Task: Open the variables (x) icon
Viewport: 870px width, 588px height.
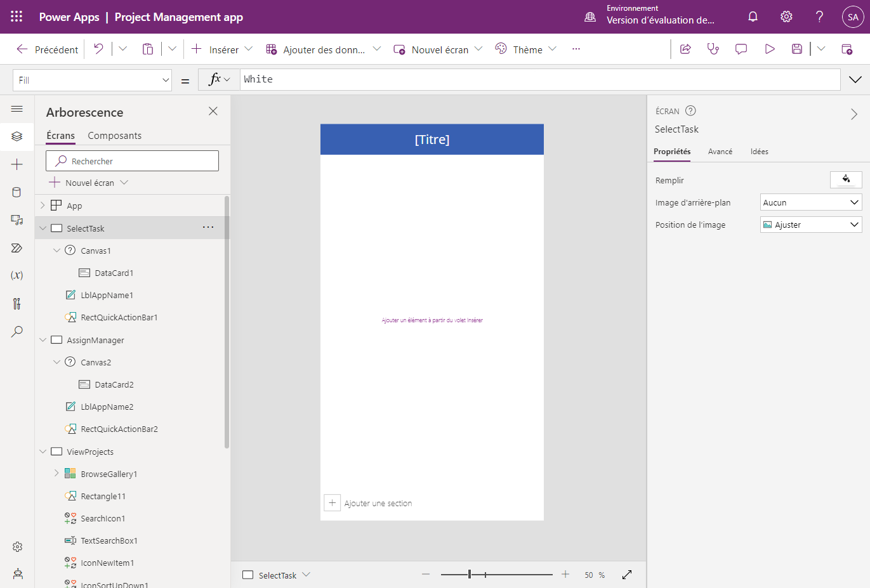Action: 17,275
